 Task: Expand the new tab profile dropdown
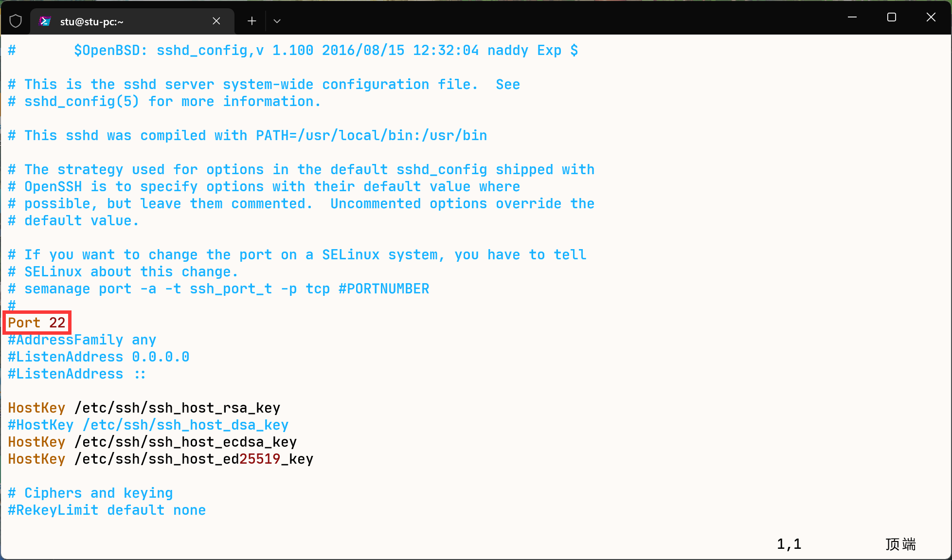click(277, 21)
